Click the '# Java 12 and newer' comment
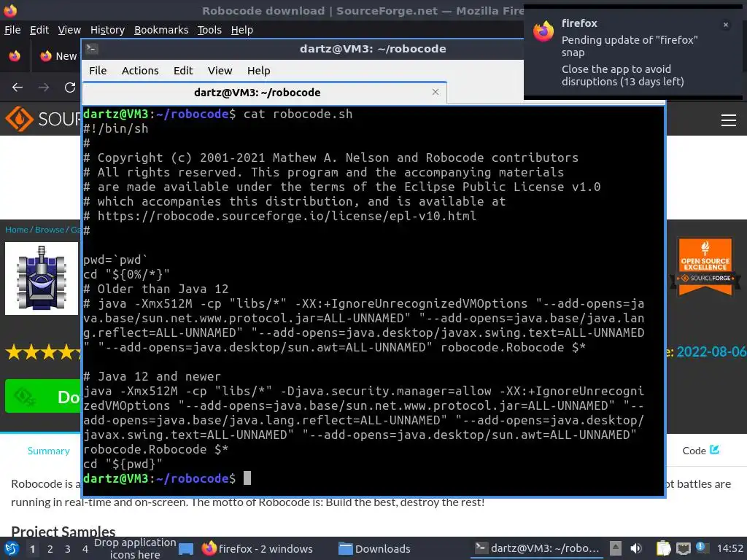 [x=152, y=377]
